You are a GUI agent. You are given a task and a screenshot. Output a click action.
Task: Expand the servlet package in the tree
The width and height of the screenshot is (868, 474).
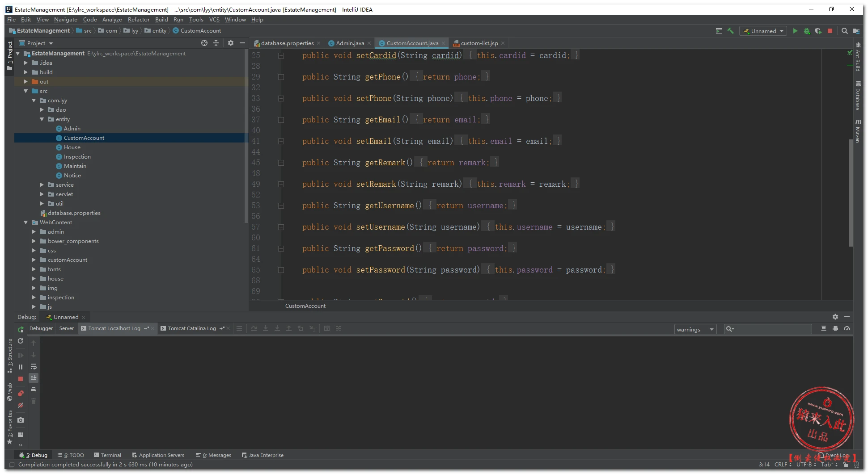point(42,194)
